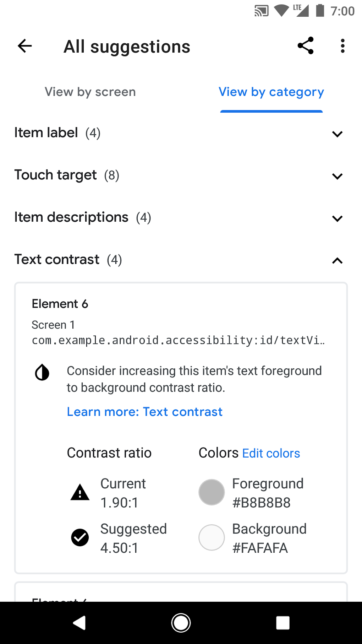Expand the Touch target category
The image size is (362, 644).
click(x=337, y=176)
